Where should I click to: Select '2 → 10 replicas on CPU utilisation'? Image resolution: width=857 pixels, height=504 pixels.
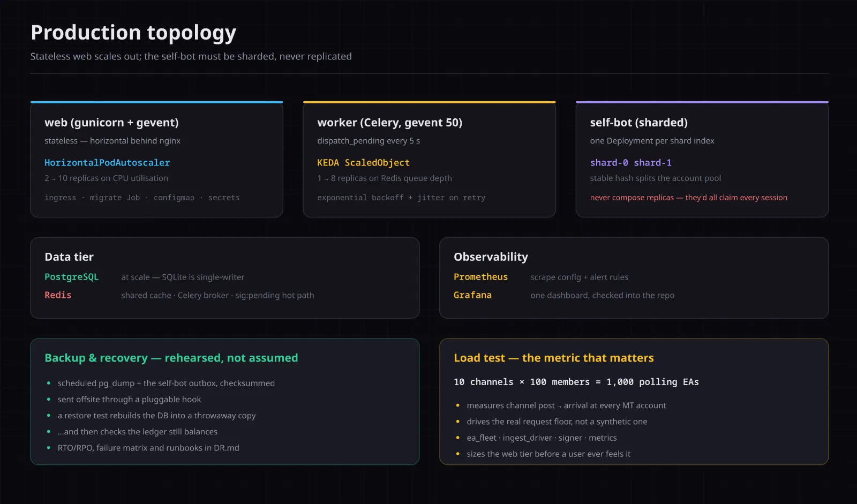click(106, 178)
